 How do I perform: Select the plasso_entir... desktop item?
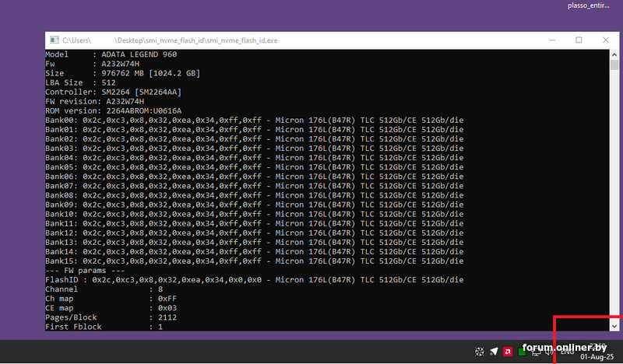coord(589,5)
